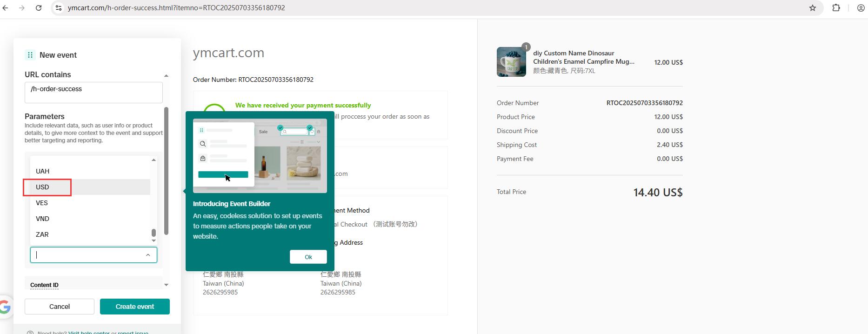The width and height of the screenshot is (868, 334).
Task: Dismiss the Event Builder tip with Ok
Action: (308, 257)
